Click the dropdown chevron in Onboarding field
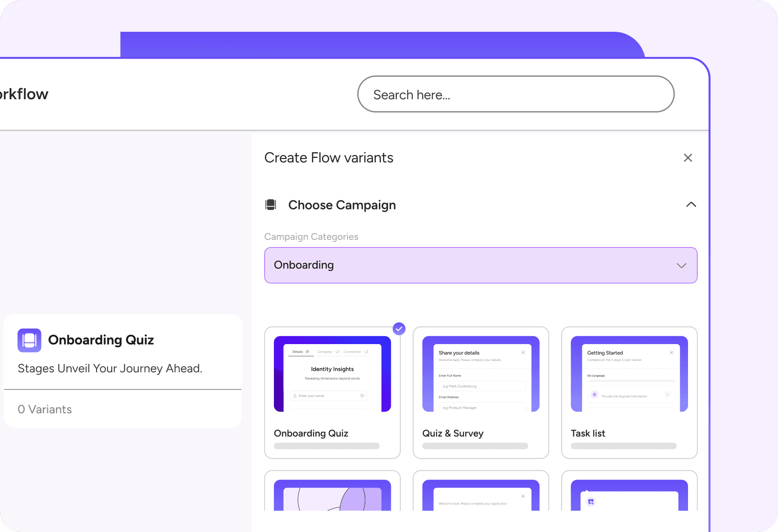The width and height of the screenshot is (778, 532). 681,266
